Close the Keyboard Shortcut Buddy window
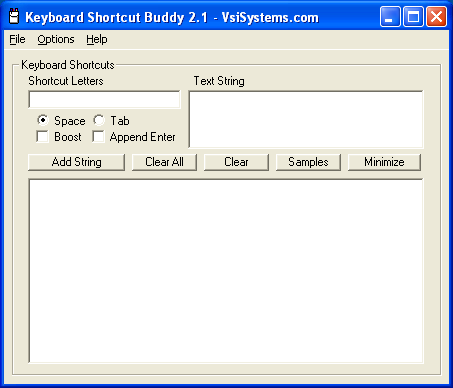The width and height of the screenshot is (453, 388). (436, 17)
